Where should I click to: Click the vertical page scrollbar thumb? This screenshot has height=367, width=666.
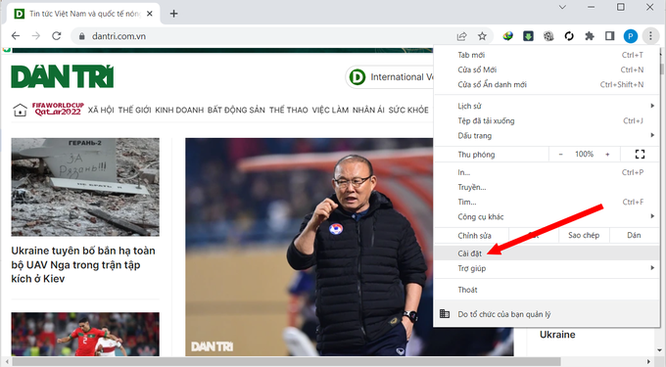click(x=662, y=69)
